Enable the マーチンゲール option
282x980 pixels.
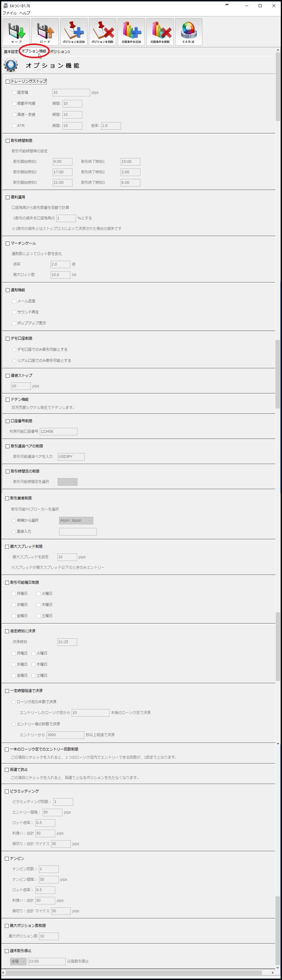coord(7,244)
